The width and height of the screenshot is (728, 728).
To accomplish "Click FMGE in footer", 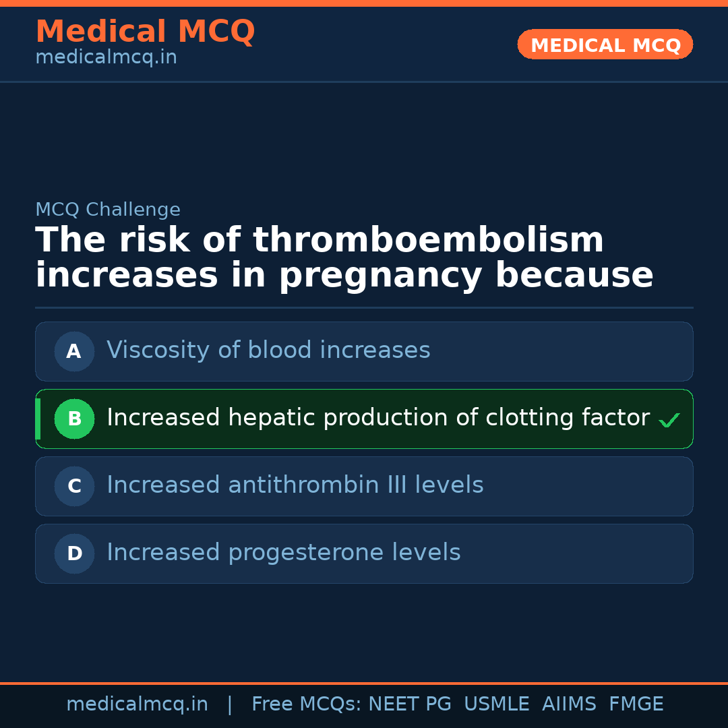I will (636, 704).
